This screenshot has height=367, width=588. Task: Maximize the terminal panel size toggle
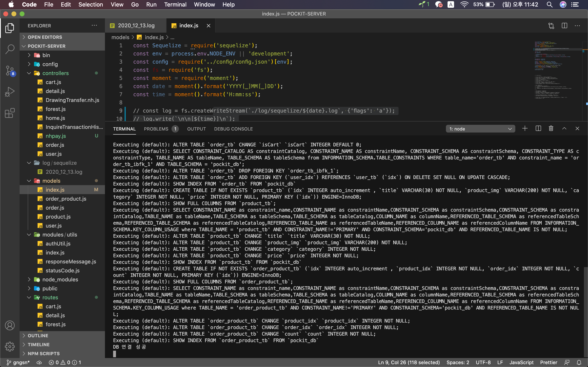(x=564, y=129)
